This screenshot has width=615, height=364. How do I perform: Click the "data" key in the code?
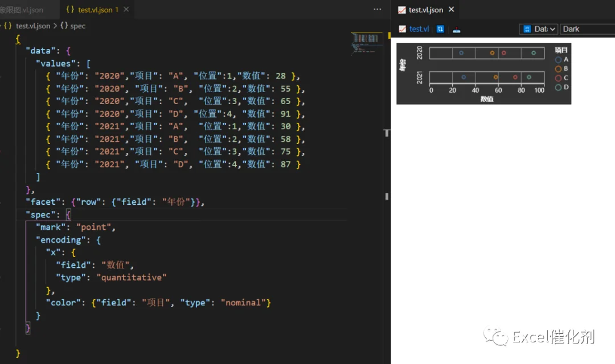click(40, 51)
